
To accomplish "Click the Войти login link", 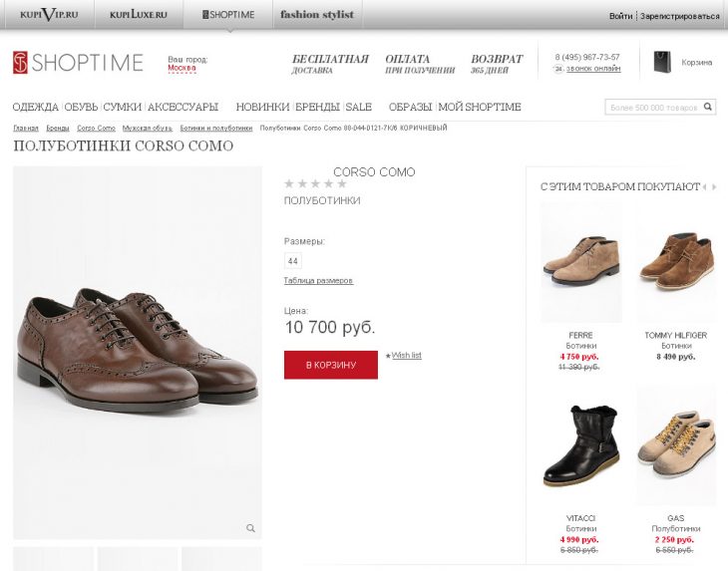I will coord(620,16).
